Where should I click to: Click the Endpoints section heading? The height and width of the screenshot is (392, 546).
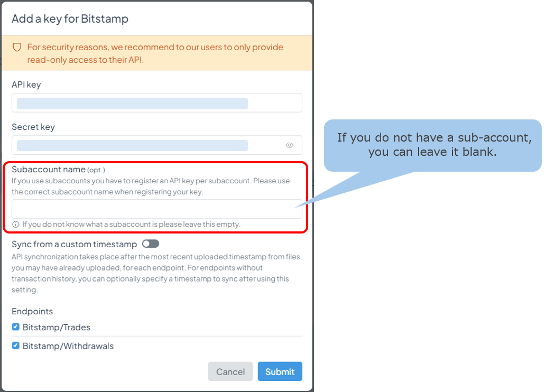32,311
